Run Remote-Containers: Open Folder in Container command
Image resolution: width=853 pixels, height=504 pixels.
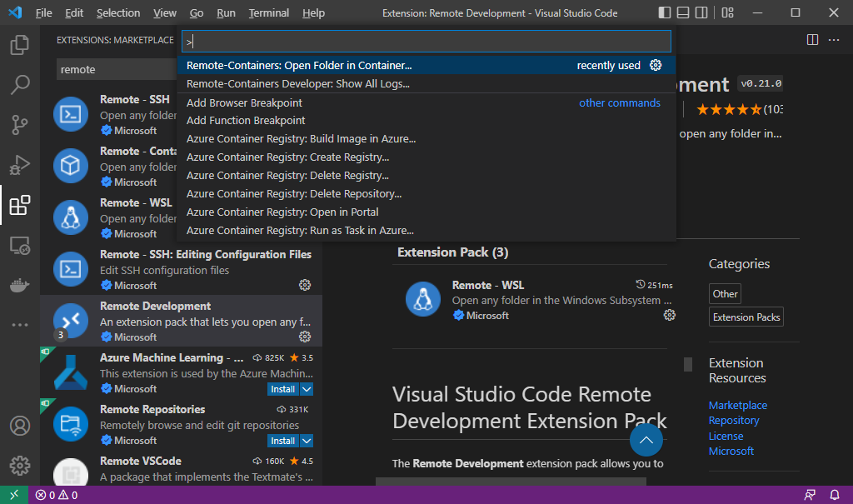pos(426,65)
